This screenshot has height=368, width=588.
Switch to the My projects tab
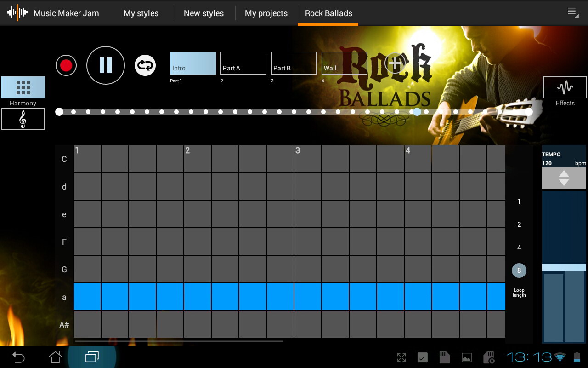266,13
